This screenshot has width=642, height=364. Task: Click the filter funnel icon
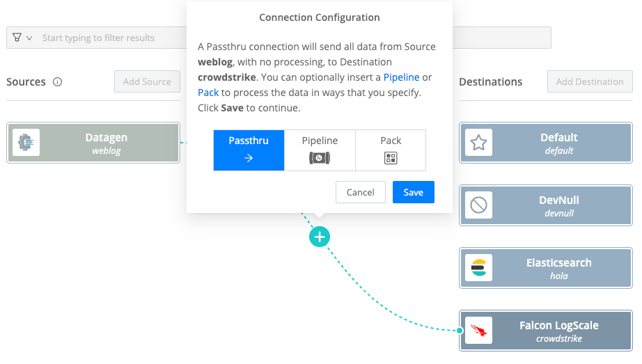click(17, 38)
